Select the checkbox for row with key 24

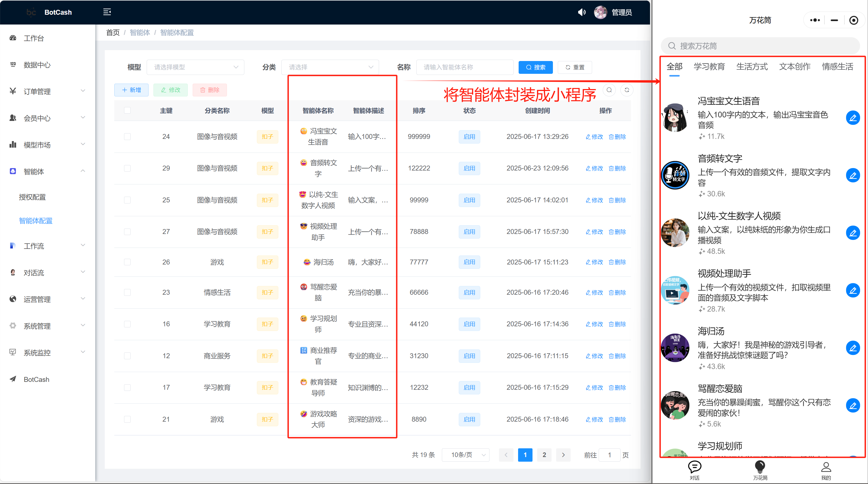pos(127,137)
